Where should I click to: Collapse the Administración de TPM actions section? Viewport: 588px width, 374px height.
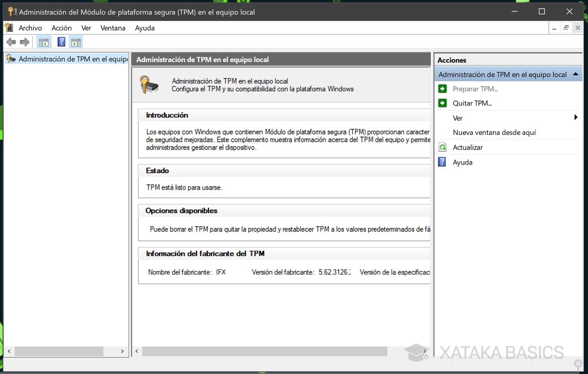pyautogui.click(x=576, y=74)
